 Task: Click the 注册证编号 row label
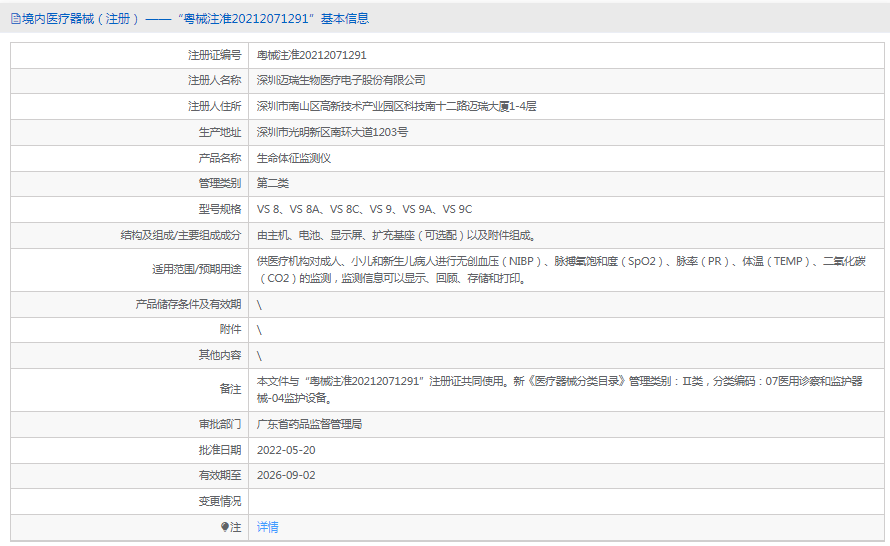[215, 55]
